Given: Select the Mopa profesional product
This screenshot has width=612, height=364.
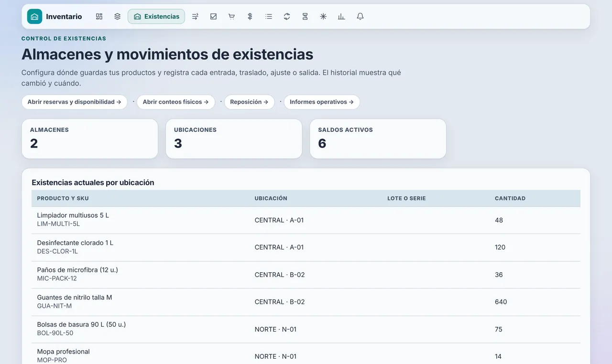Looking at the screenshot, I should pos(63,352).
